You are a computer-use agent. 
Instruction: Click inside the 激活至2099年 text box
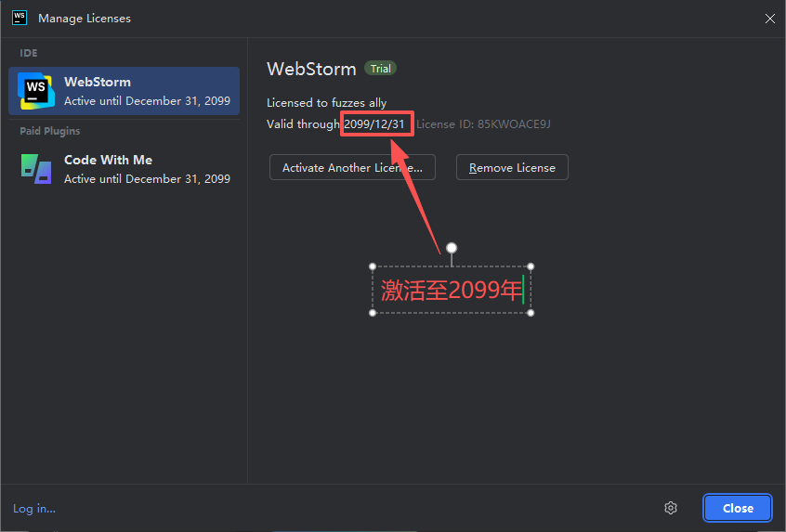tap(452, 290)
